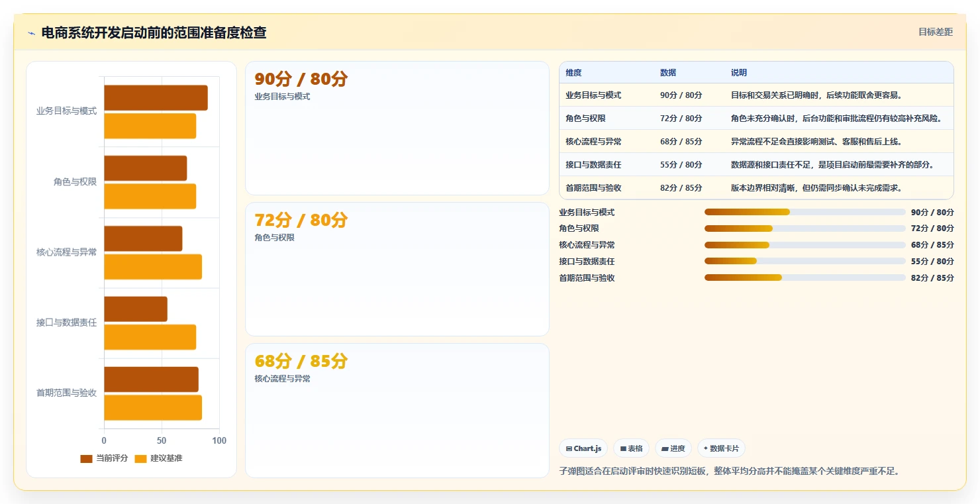This screenshot has height=504, width=980.
Task: Click the orange 建议基准 bar for 业务目标与模式
Action: pyautogui.click(x=150, y=126)
